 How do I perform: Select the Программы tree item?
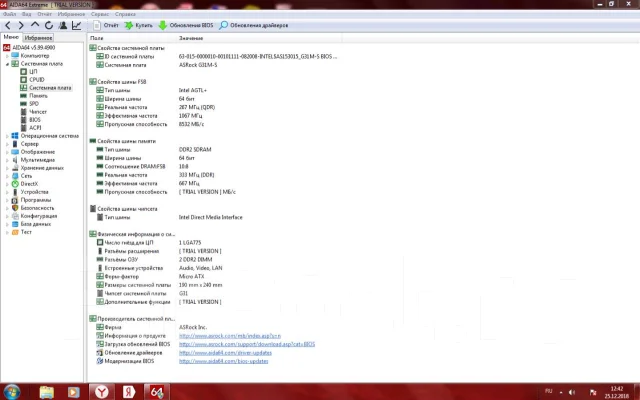[x=36, y=200]
